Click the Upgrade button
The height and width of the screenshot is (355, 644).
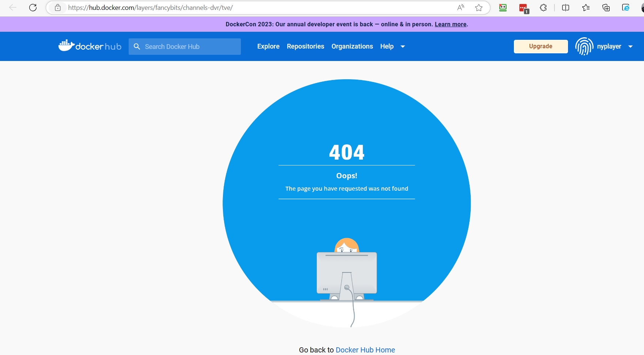tap(541, 46)
